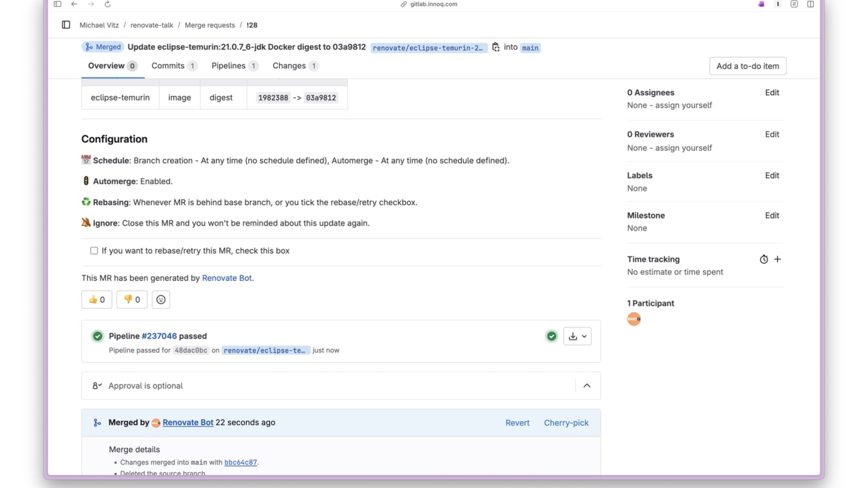This screenshot has width=868, height=488.
Task: Click the green pipeline passed status icon
Action: tap(98, 336)
